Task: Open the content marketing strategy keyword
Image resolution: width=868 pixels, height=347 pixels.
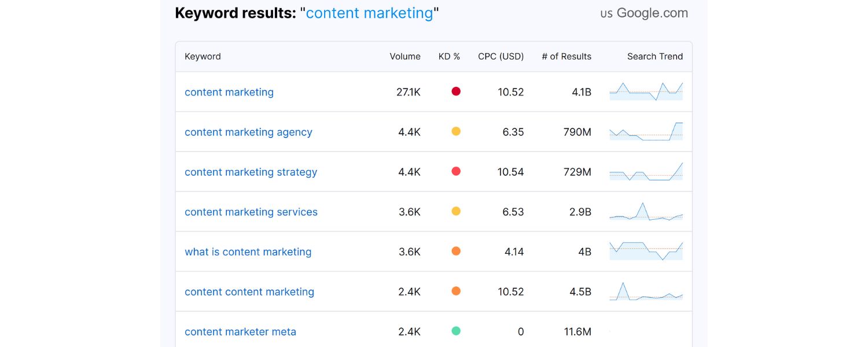Action: 251,172
